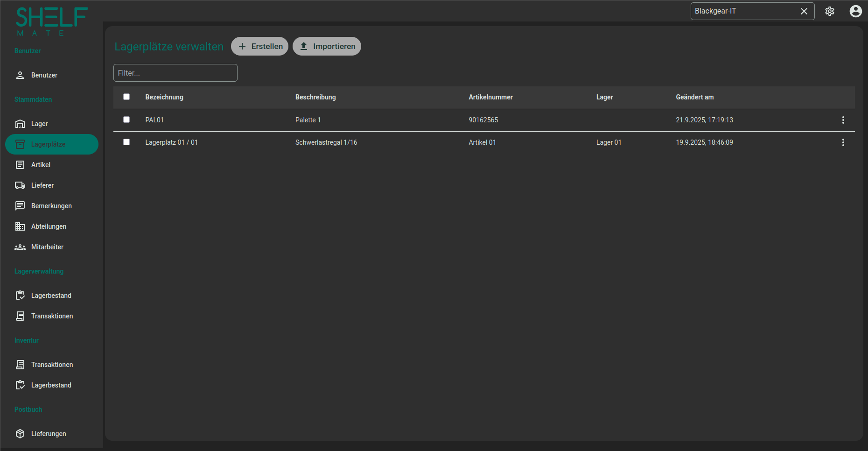Image resolution: width=868 pixels, height=451 pixels.
Task: Open the user account profile icon
Action: pyautogui.click(x=855, y=11)
